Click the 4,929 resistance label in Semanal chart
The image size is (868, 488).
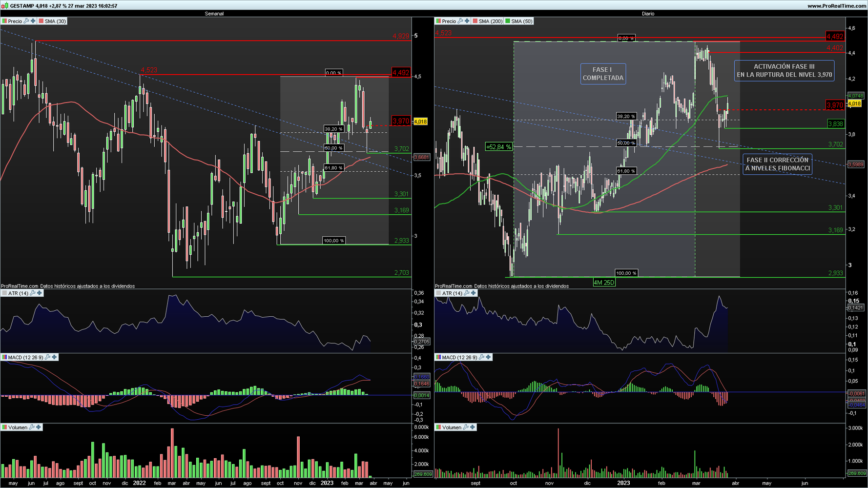401,36
